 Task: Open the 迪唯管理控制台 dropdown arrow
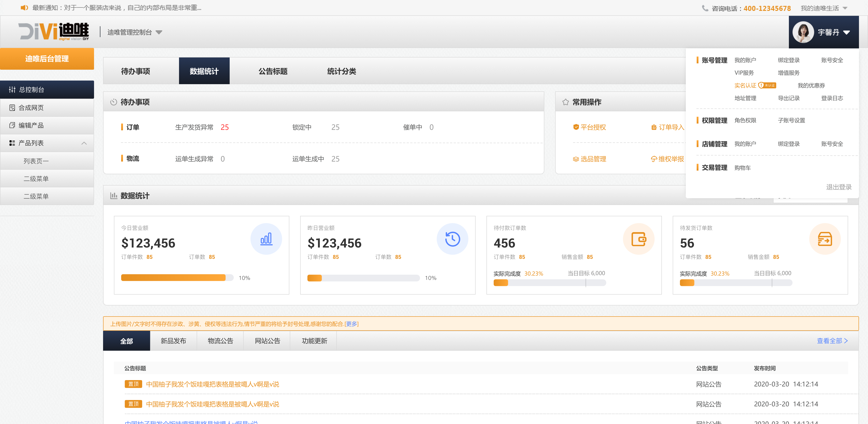(x=159, y=32)
